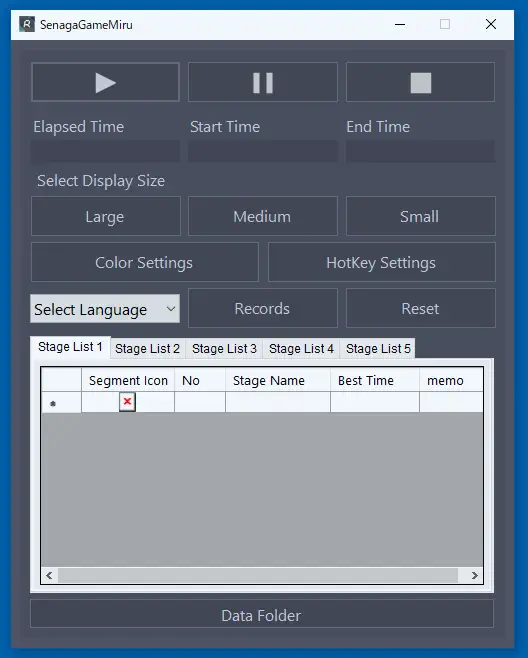Screen dimensions: 528x658
Task: Click the Records button
Action: [263, 308]
